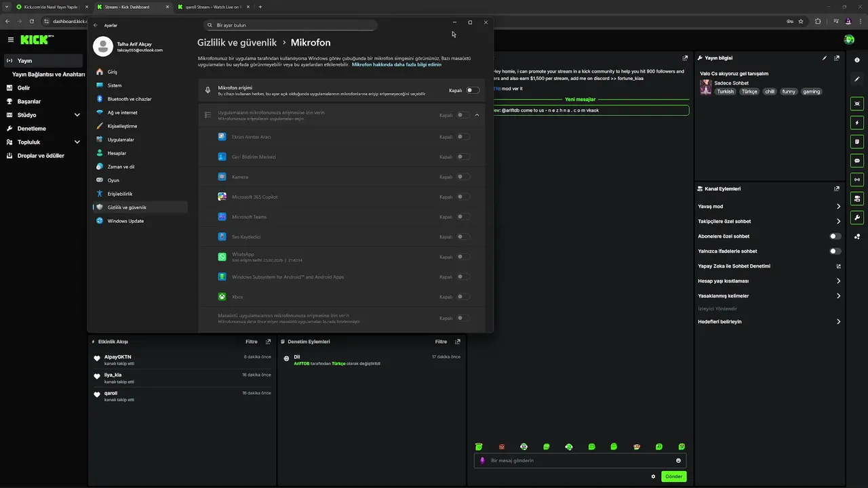Image resolution: width=868 pixels, height=488 pixels.
Task: Click the Gönder send button
Action: (674, 476)
